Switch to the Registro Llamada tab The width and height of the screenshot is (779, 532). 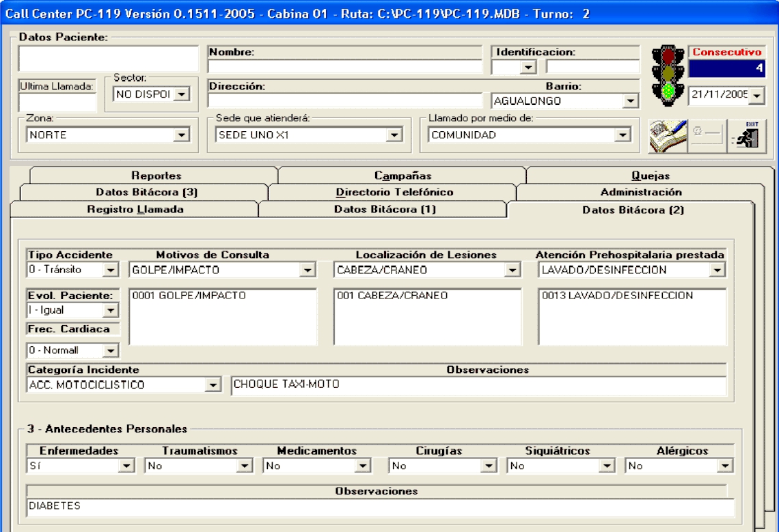pos(135,210)
